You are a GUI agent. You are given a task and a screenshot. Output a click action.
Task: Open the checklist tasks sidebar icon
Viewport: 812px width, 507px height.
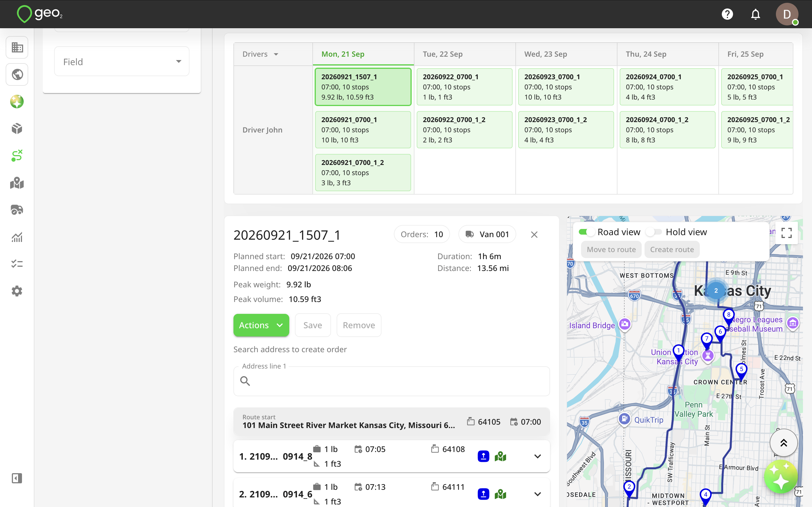(x=17, y=264)
